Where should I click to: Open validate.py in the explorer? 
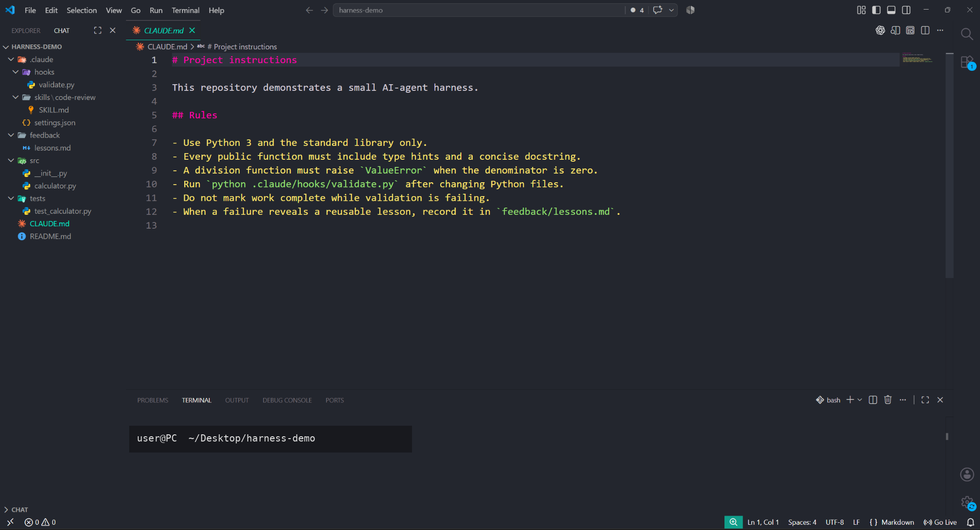coord(56,85)
